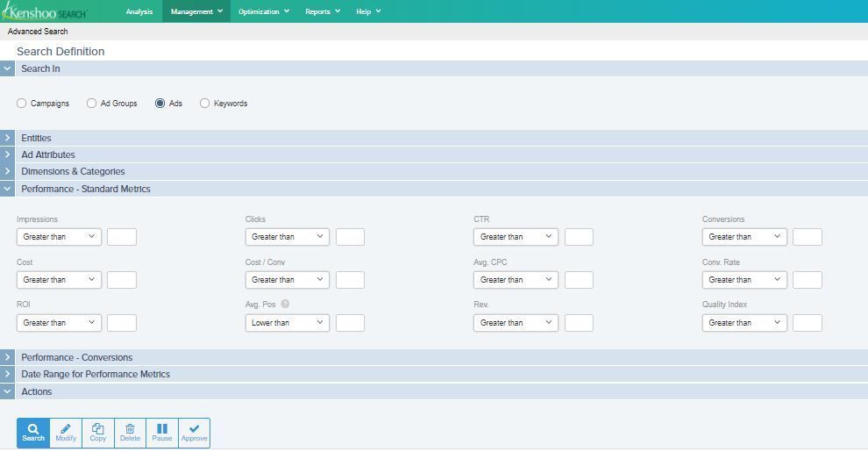This screenshot has width=868, height=452.
Task: Open the Avg. Pos Lower than dropdown
Action: [x=288, y=323]
